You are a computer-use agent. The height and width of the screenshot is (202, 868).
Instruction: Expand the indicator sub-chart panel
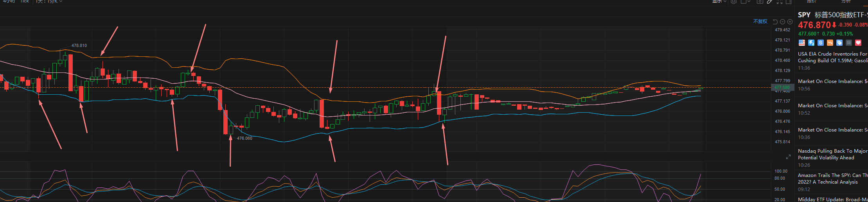click(x=788, y=157)
